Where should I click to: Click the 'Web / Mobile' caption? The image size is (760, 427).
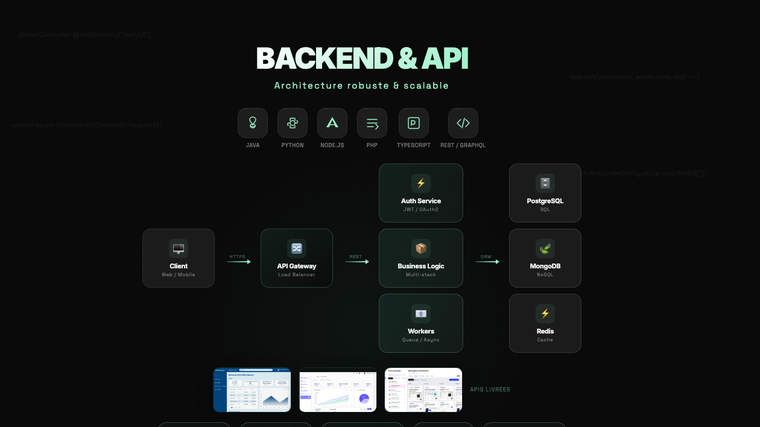click(x=178, y=275)
